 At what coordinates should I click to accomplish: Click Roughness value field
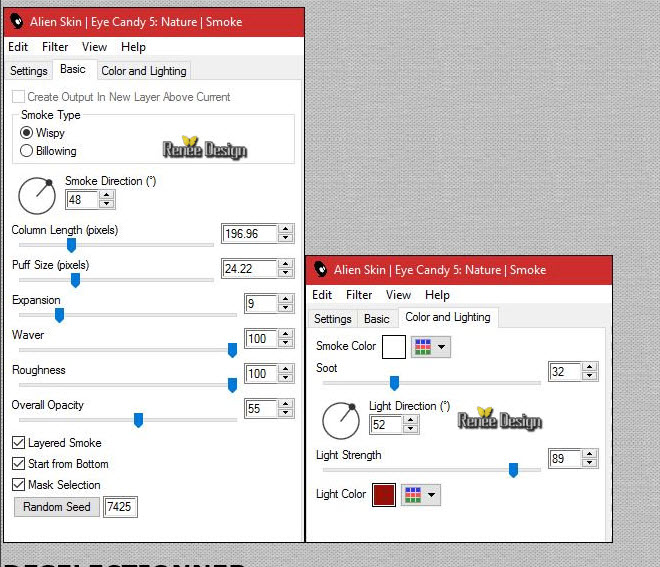(261, 373)
